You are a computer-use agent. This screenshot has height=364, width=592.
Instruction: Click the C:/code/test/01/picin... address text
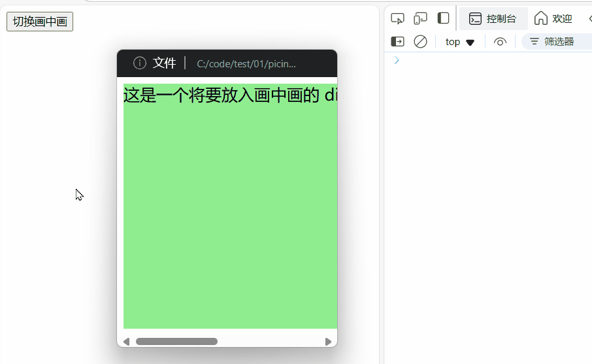[x=246, y=64]
